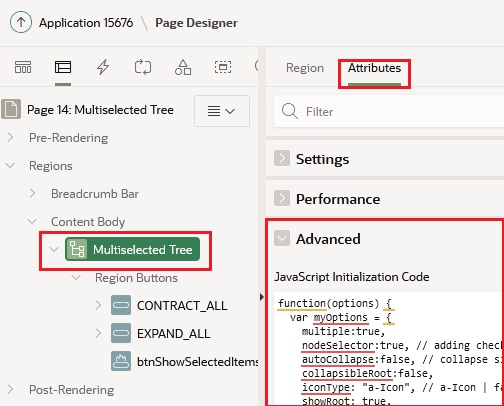504x406 pixels.
Task: Click in the JavaScript Initialization Code editor
Action: (389, 349)
